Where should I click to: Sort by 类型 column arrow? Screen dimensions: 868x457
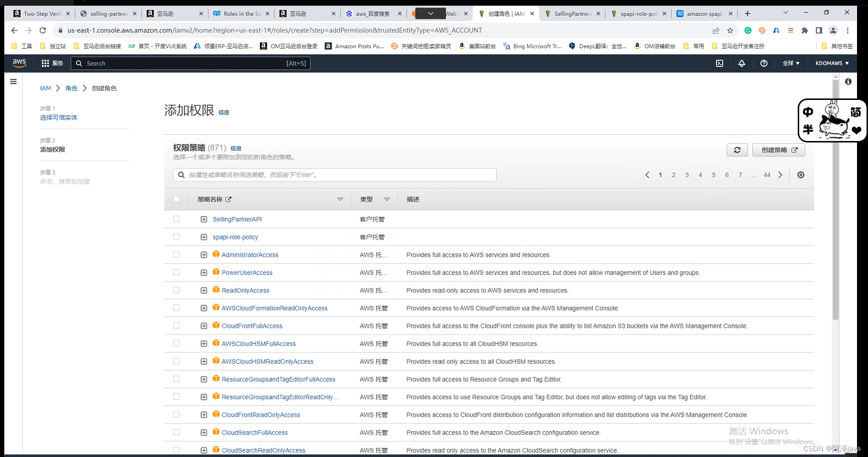(387, 199)
